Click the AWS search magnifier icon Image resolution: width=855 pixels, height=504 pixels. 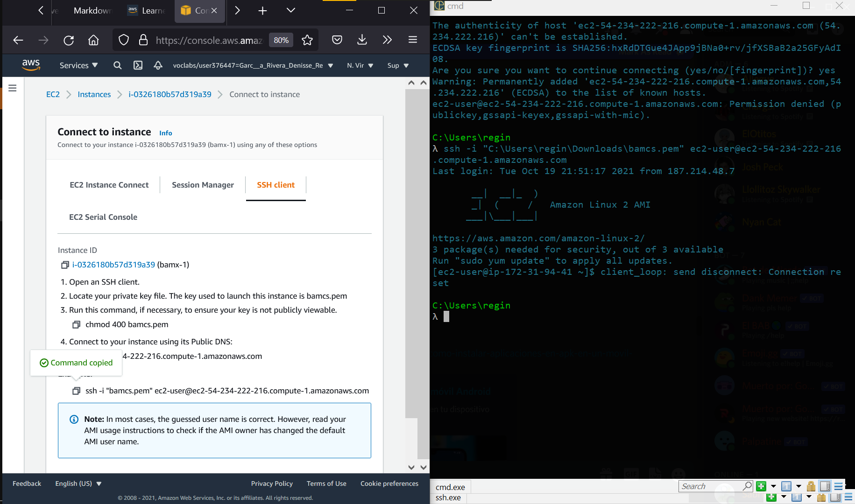pos(117,65)
